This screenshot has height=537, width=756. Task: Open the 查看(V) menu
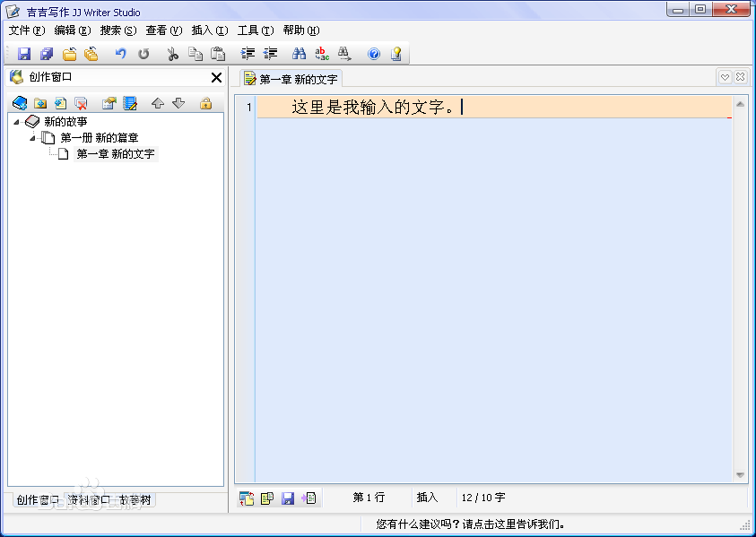[164, 30]
